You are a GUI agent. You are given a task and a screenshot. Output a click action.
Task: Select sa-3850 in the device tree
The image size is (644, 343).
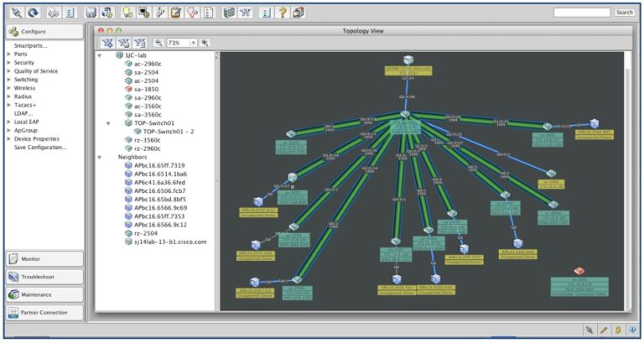tap(146, 89)
